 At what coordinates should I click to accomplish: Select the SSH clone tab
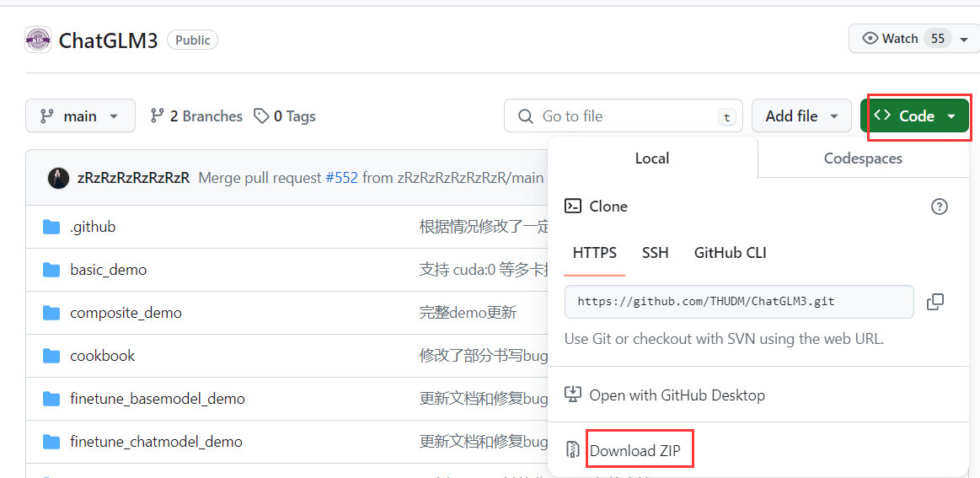point(655,253)
